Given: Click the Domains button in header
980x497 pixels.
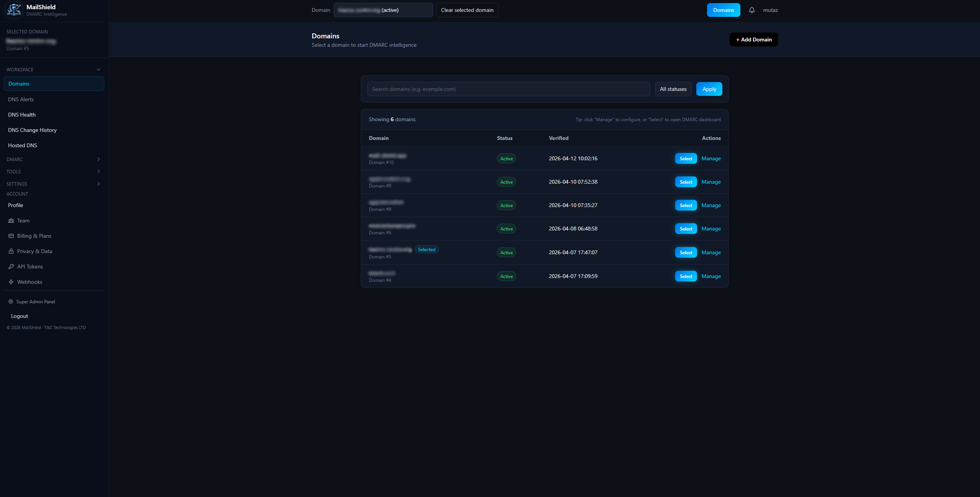Looking at the screenshot, I should point(723,10).
